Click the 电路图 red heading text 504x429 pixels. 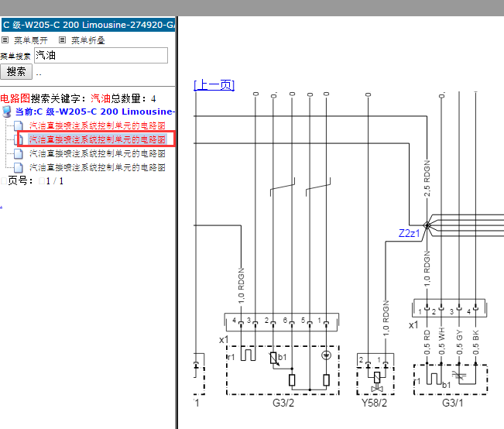(15, 98)
